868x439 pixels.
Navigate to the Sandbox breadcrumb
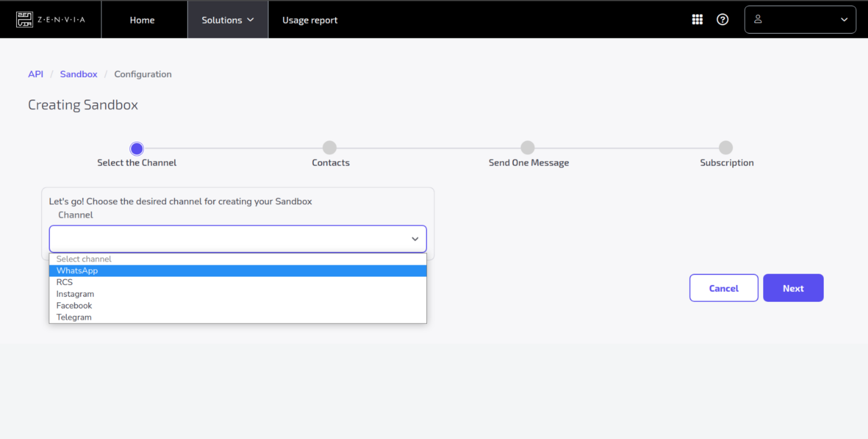79,74
